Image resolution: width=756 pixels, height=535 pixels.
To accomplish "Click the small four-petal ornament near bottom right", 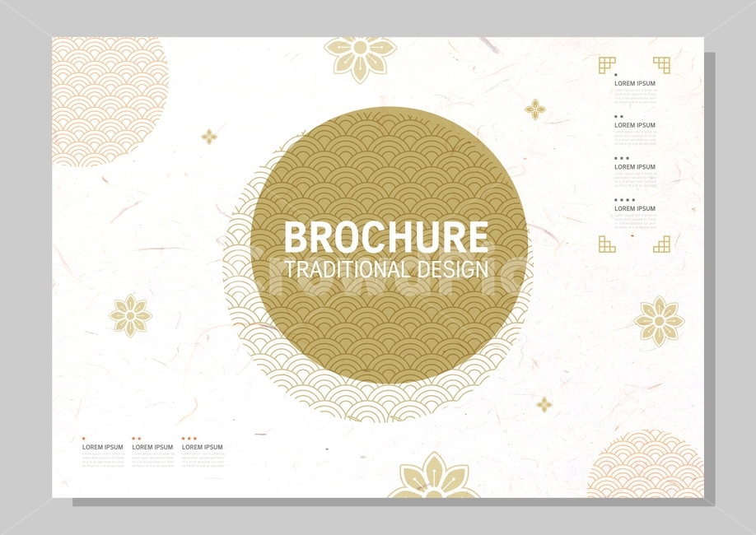I will click(544, 405).
